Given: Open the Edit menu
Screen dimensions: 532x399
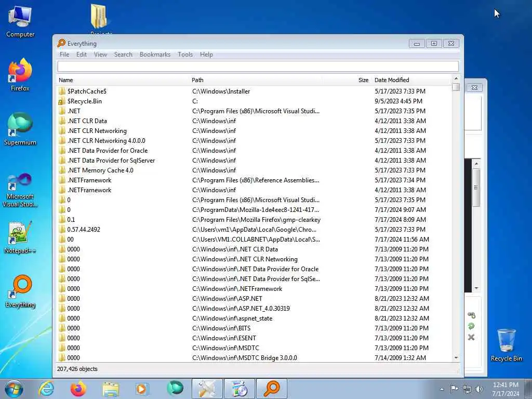Looking at the screenshot, I should (82, 54).
